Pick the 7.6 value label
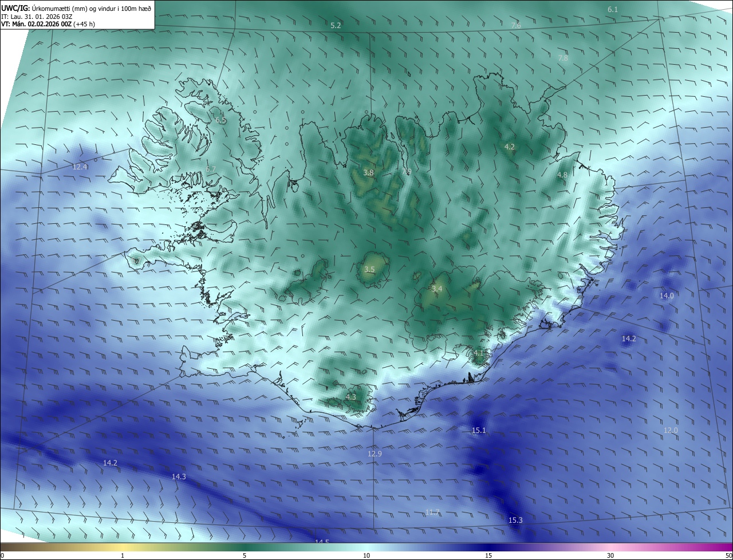733x560 pixels. [515, 25]
